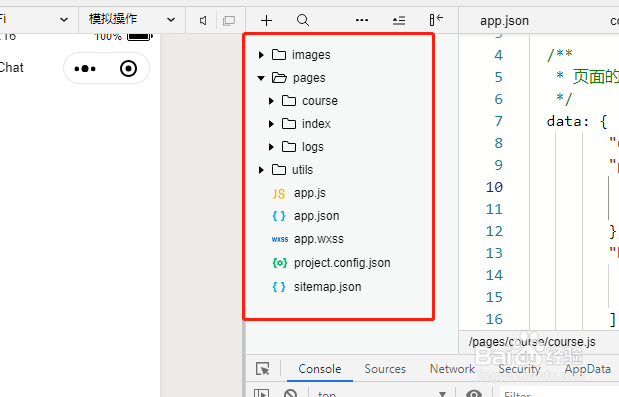This screenshot has height=397, width=619.
Task: Select the course folder label
Action: click(x=320, y=101)
